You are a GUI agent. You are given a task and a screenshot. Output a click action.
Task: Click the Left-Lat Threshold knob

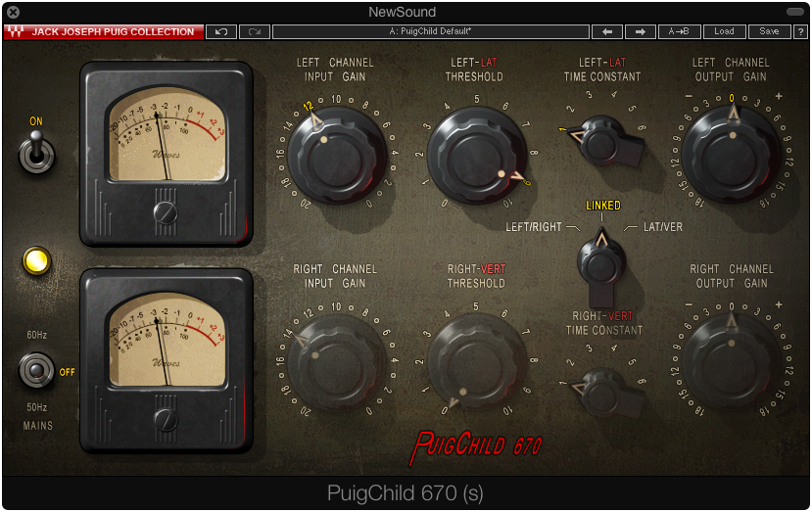point(476,156)
